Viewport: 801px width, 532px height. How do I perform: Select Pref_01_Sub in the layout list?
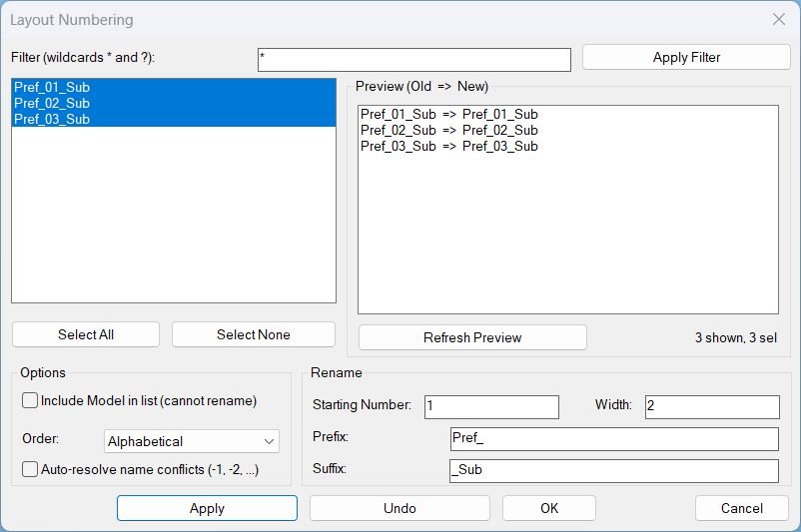[x=52, y=88]
